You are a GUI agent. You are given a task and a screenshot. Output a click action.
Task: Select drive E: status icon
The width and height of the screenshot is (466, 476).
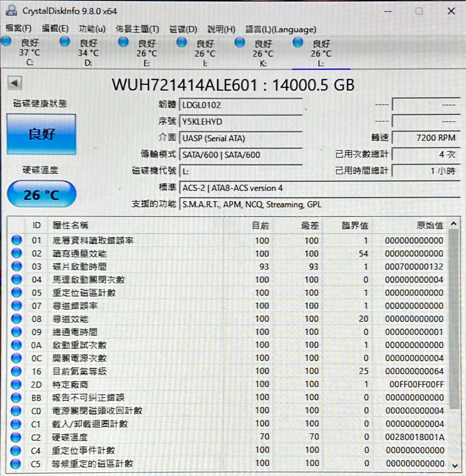[x=123, y=42]
